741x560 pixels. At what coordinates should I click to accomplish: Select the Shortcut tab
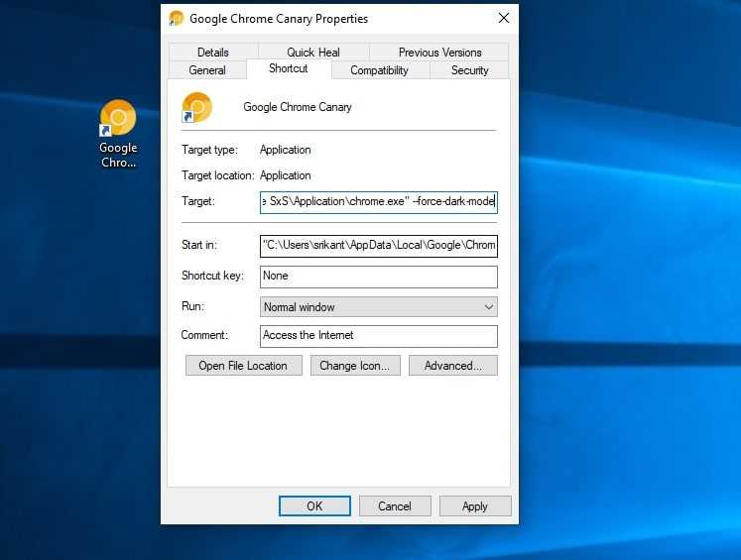[289, 68]
